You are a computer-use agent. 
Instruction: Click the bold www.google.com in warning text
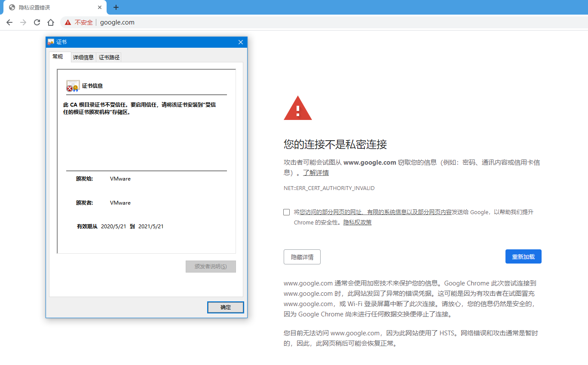coord(370,163)
